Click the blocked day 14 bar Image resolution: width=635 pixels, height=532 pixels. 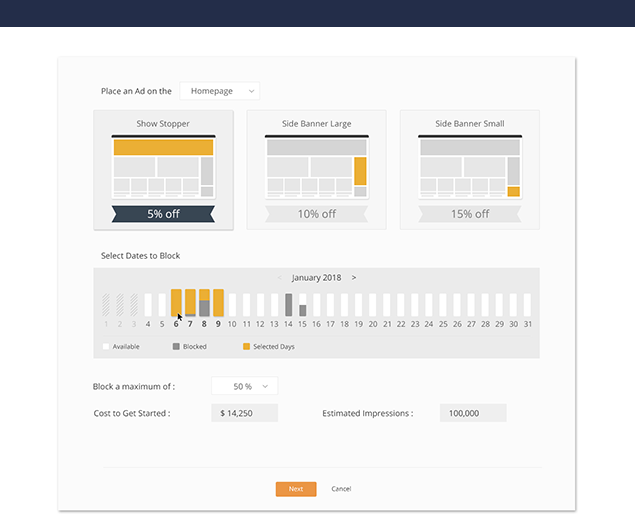pyautogui.click(x=288, y=305)
